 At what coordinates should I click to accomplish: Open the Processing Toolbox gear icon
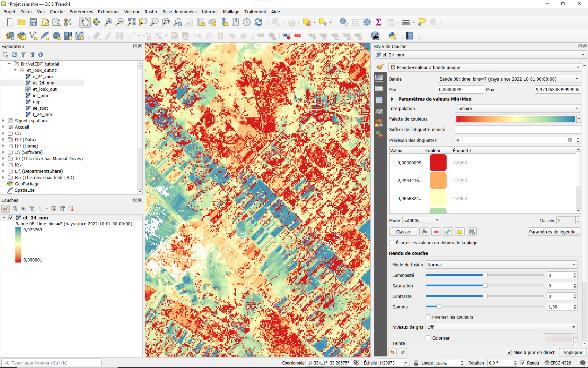point(367,22)
